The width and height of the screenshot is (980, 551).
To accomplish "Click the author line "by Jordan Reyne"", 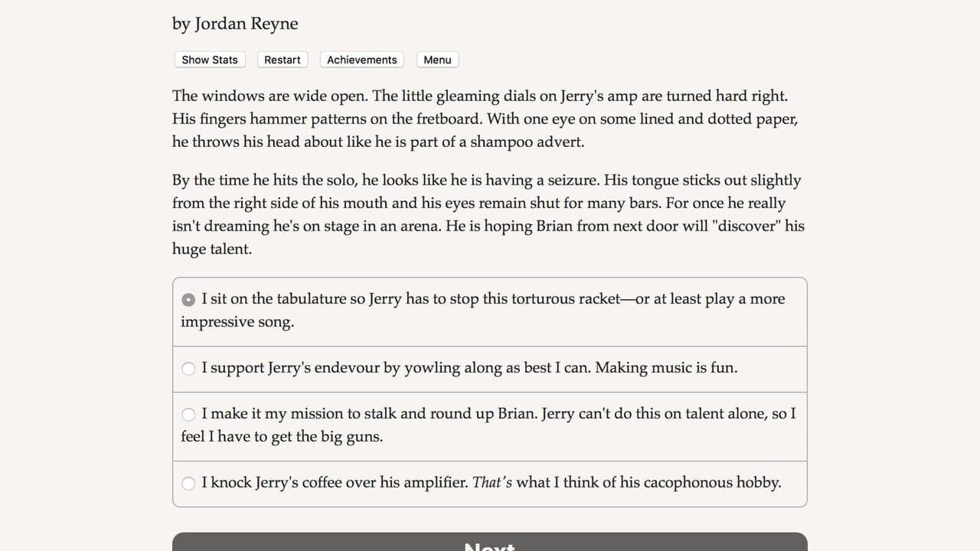I will point(235,24).
